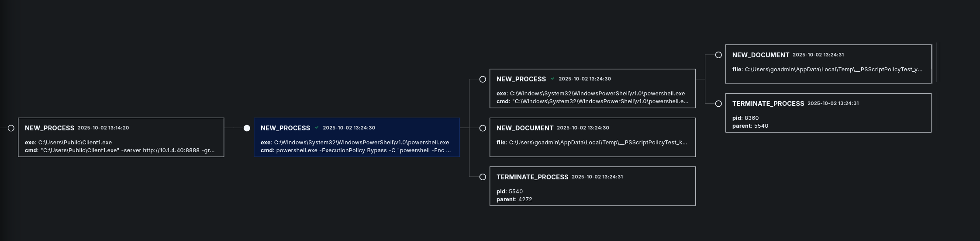Expand the circle node of the 13:24:30 NEW_DOCUMENT event
Screen dimensions: 980x241
click(x=483, y=128)
